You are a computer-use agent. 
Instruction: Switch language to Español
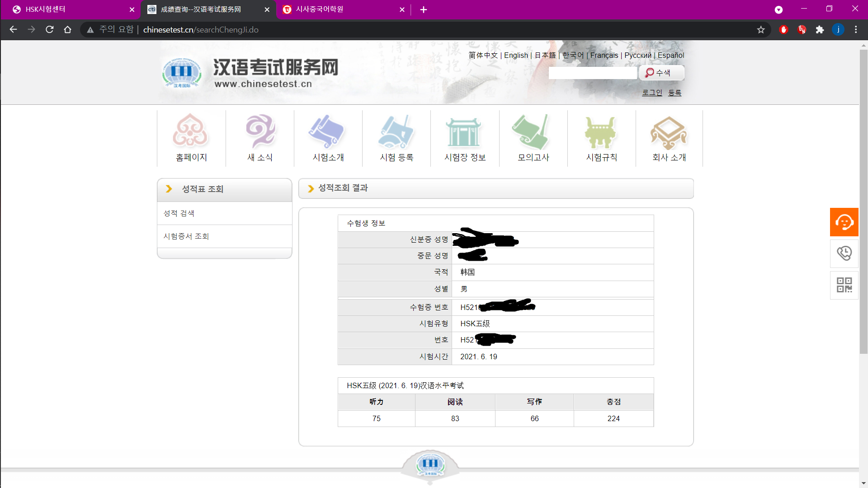tap(671, 55)
